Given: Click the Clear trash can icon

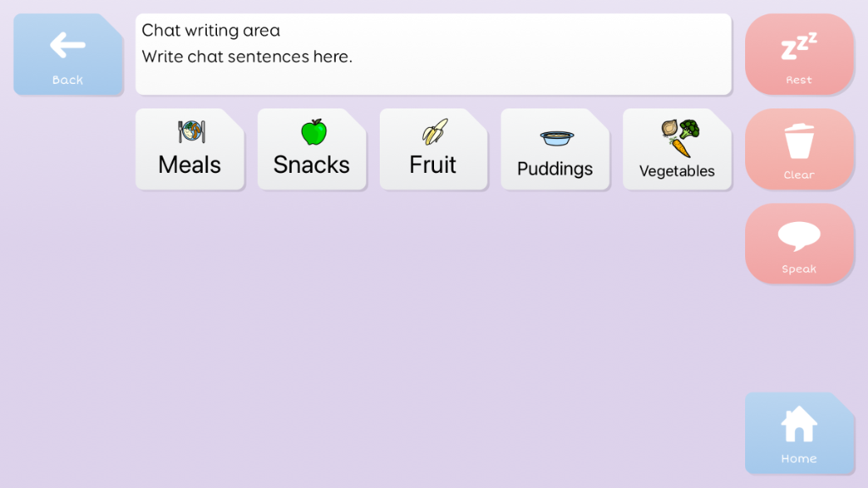Looking at the screenshot, I should coord(798,141).
